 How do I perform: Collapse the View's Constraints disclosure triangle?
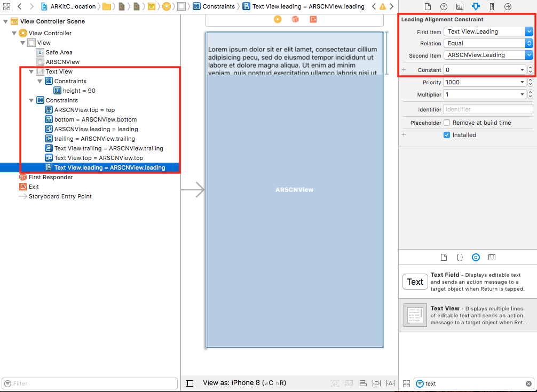pyautogui.click(x=31, y=100)
